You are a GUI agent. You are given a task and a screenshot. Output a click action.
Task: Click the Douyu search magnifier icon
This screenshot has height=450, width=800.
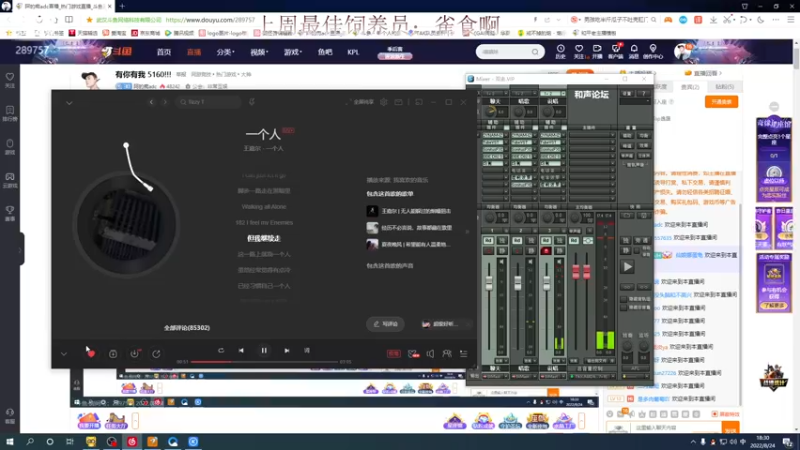[535, 52]
